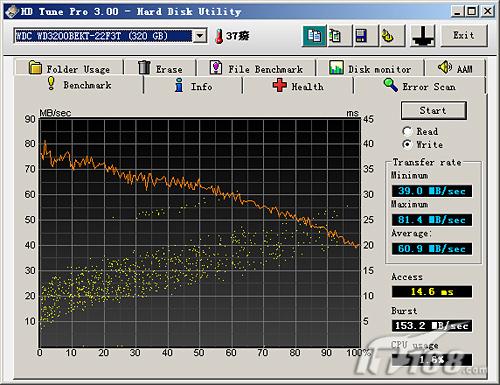The image size is (500, 385).
Task: Click the 37 degree temperature reading
Action: click(237, 36)
